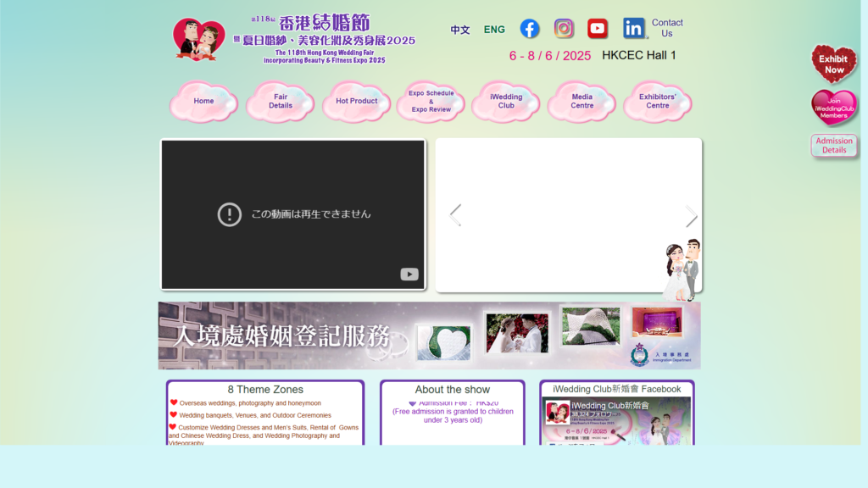This screenshot has height=488, width=868.
Task: Click the About the show heading
Action: pos(453,390)
